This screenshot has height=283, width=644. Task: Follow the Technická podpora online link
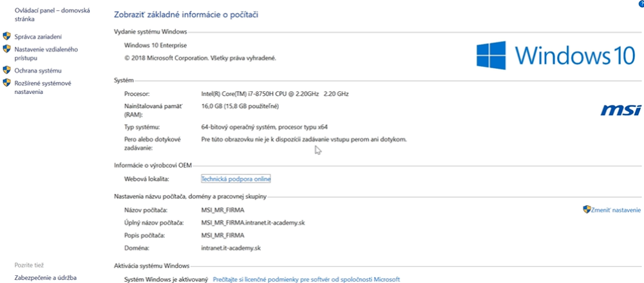(236, 179)
